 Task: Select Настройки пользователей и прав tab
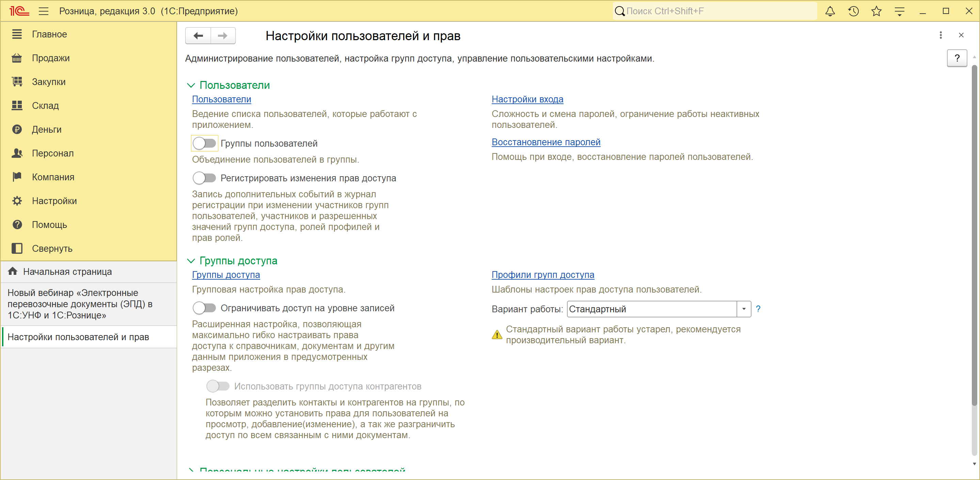coord(89,337)
